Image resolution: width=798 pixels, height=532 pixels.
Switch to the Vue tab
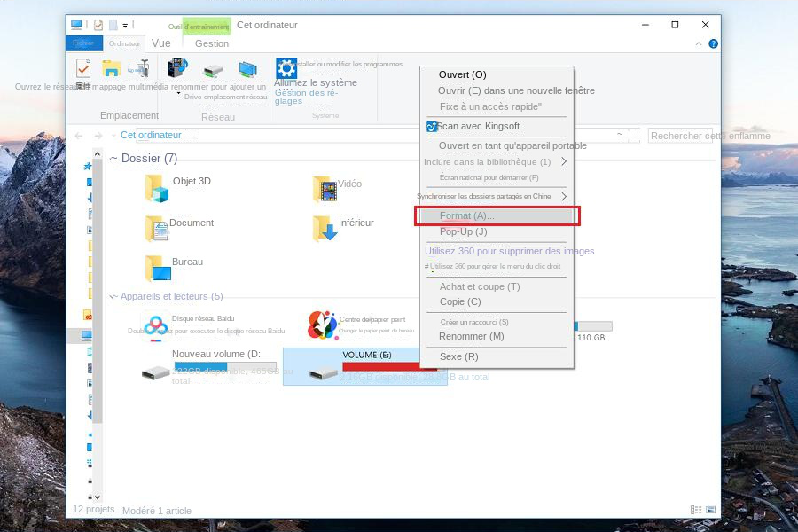coord(160,43)
